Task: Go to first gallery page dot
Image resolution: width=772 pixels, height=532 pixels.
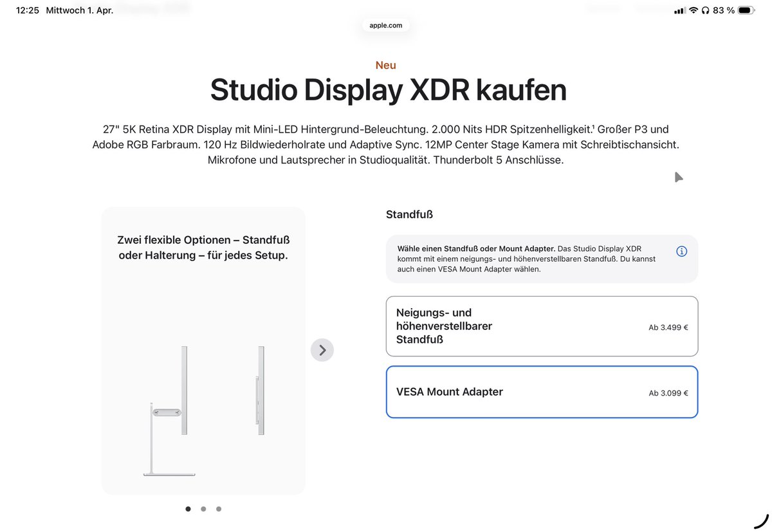Action: pyautogui.click(x=188, y=509)
